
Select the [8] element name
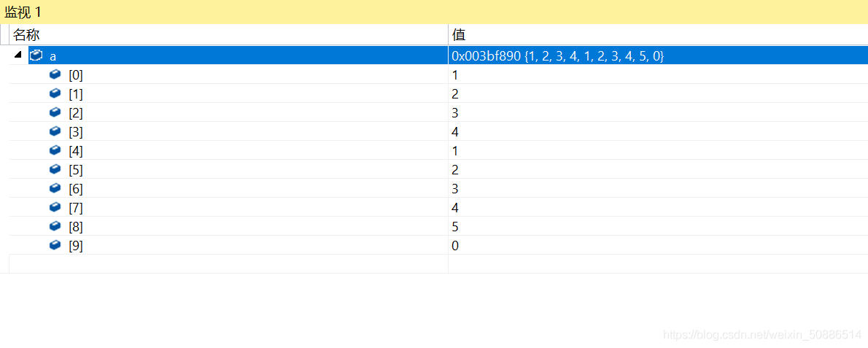coord(76,226)
